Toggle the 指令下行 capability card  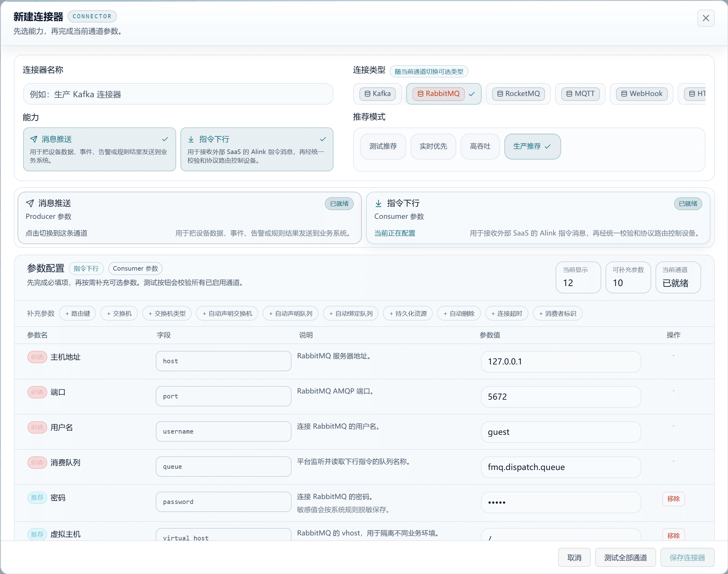[257, 149]
